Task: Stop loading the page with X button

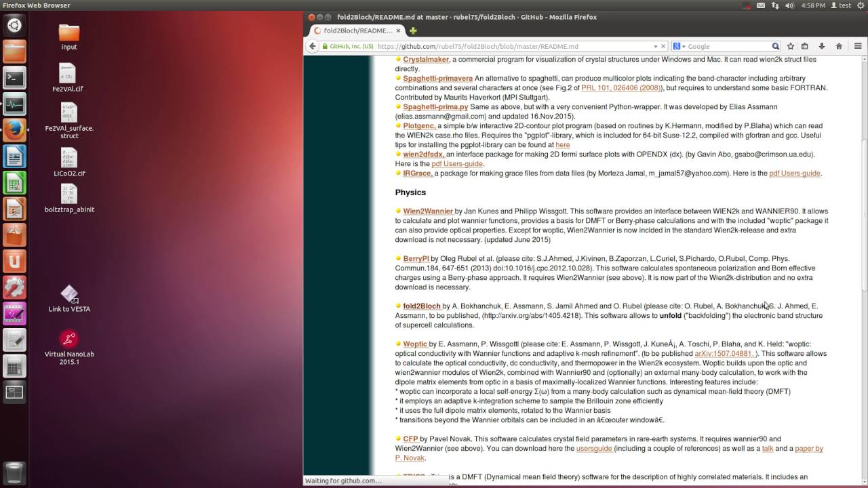Action: pos(664,46)
